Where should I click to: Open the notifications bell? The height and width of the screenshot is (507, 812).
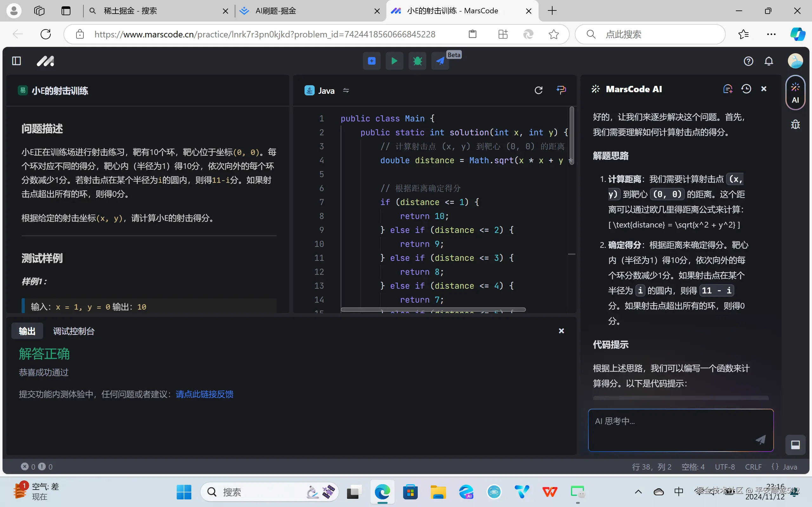tap(769, 61)
